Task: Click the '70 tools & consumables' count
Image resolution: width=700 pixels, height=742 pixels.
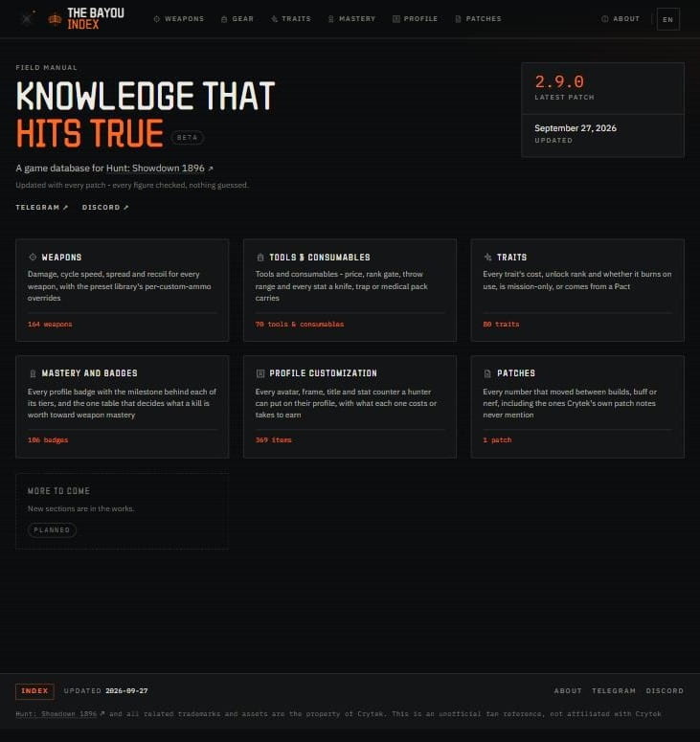Action: coord(300,325)
